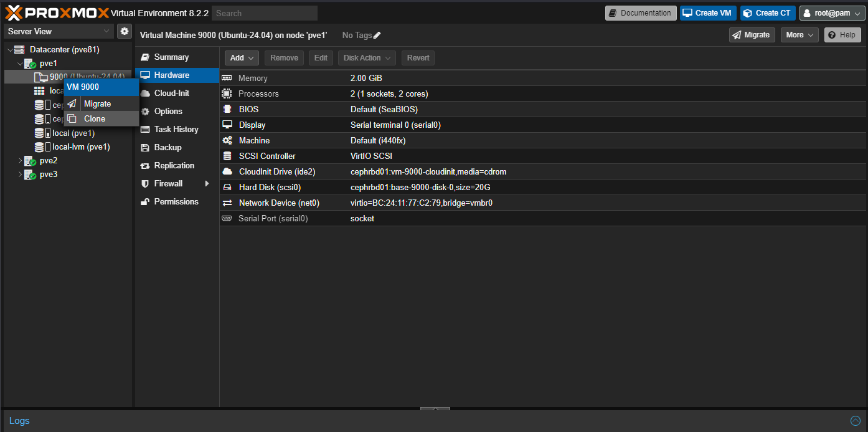
Task: Click the Clone icon in context menu
Action: pos(72,118)
